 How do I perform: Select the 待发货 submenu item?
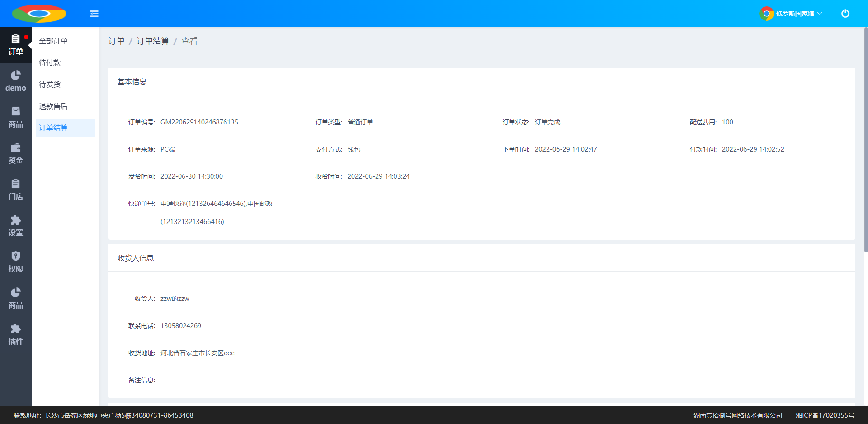(66, 84)
